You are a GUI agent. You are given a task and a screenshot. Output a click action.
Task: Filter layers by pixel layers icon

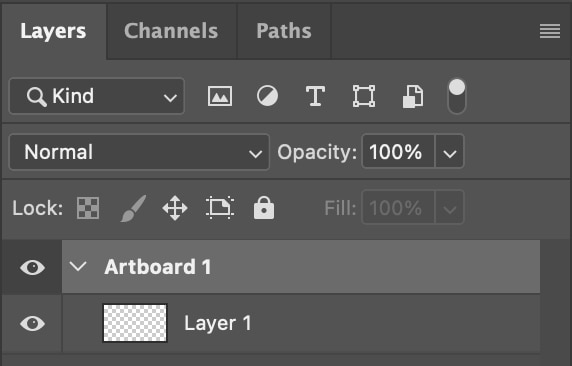tap(220, 96)
